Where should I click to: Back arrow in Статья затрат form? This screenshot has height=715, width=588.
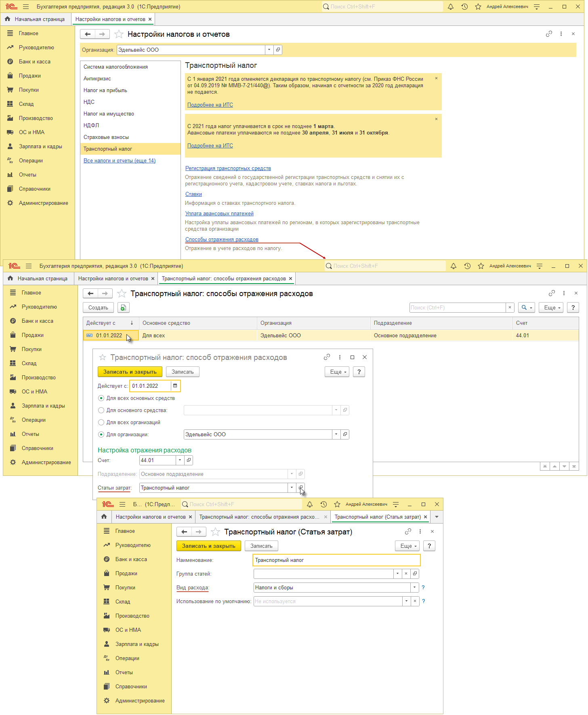point(184,532)
